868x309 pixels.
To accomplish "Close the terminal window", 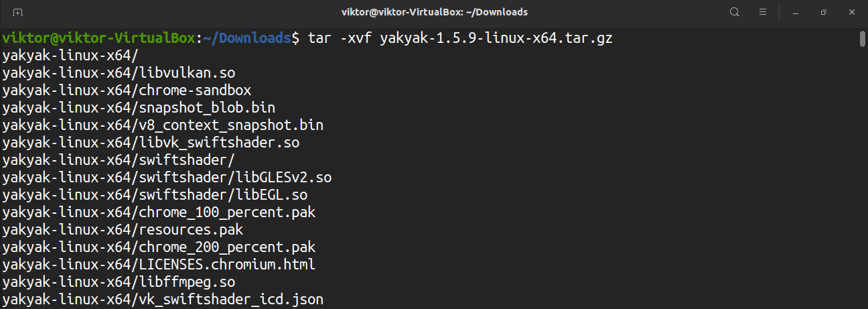I will (852, 12).
